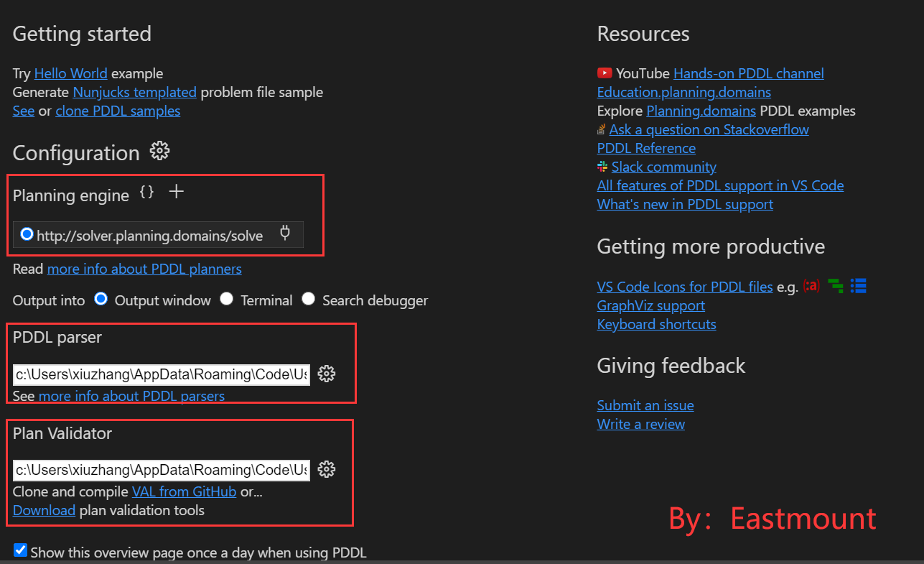The height and width of the screenshot is (564, 924).
Task: Click the See samples link
Action: [x=24, y=111]
